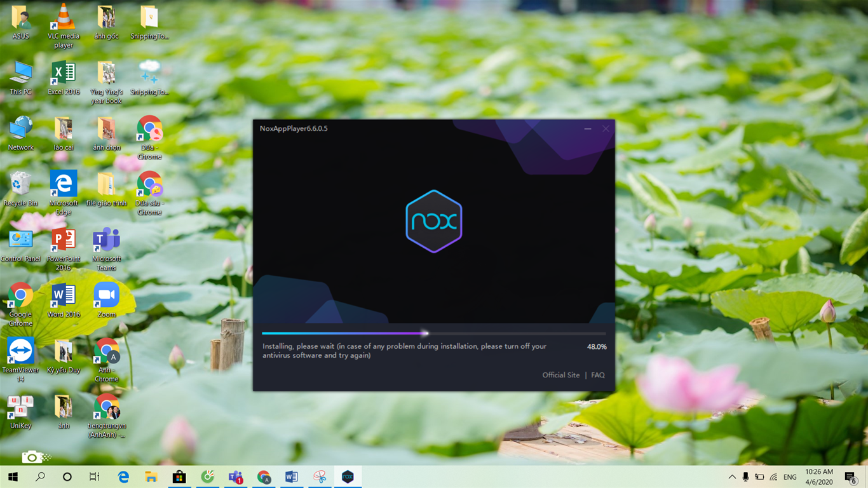Show hidden system tray icons
Image resolution: width=868 pixels, height=488 pixels.
click(732, 477)
